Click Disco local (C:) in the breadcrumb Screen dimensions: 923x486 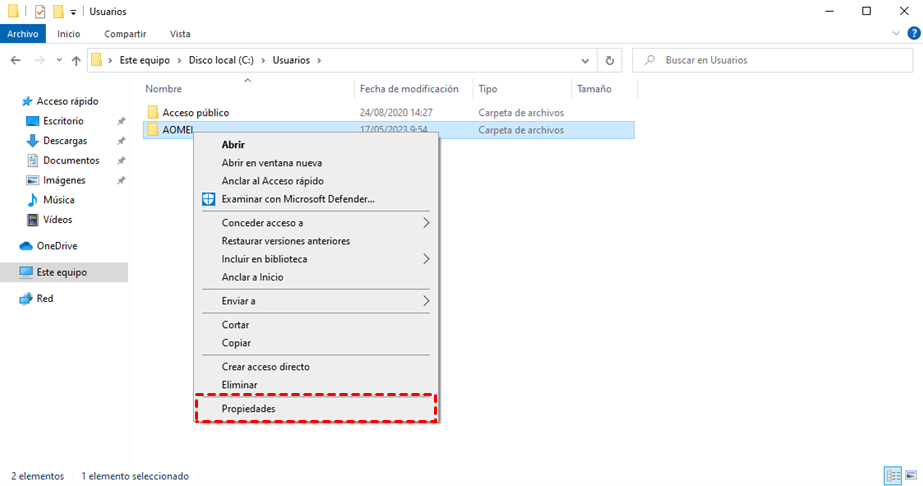coord(226,60)
